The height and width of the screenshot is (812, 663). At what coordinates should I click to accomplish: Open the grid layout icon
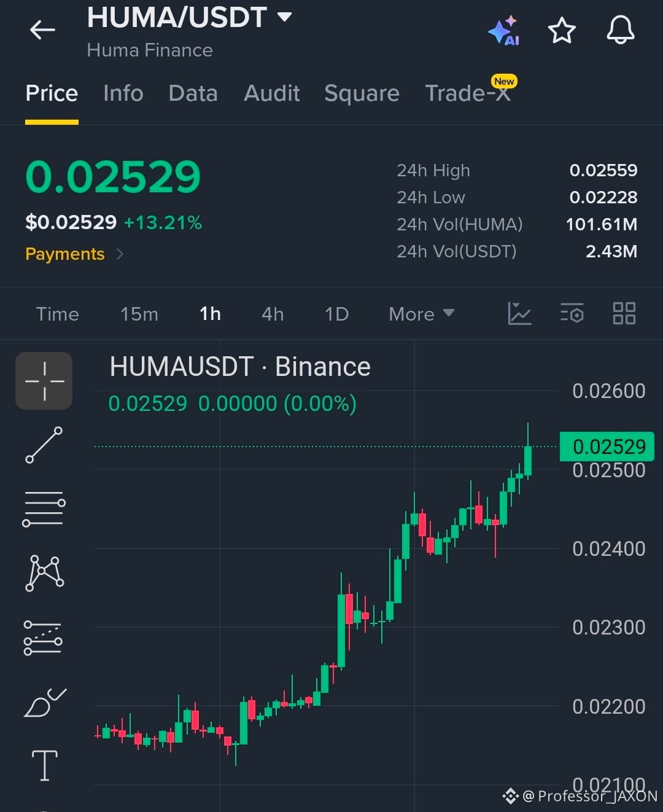coord(624,313)
